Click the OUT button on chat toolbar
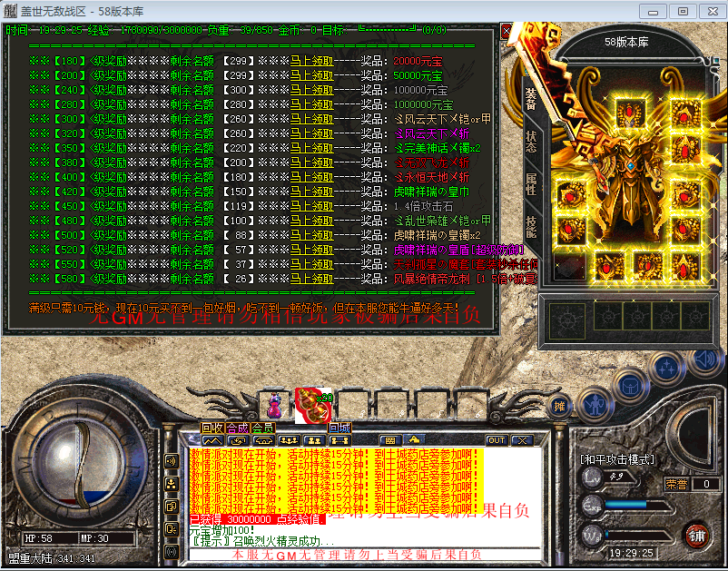 497,440
